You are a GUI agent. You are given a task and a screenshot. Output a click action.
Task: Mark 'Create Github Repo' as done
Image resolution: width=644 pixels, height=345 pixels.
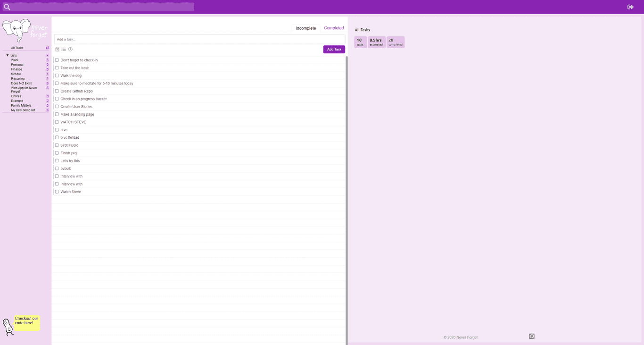(57, 91)
